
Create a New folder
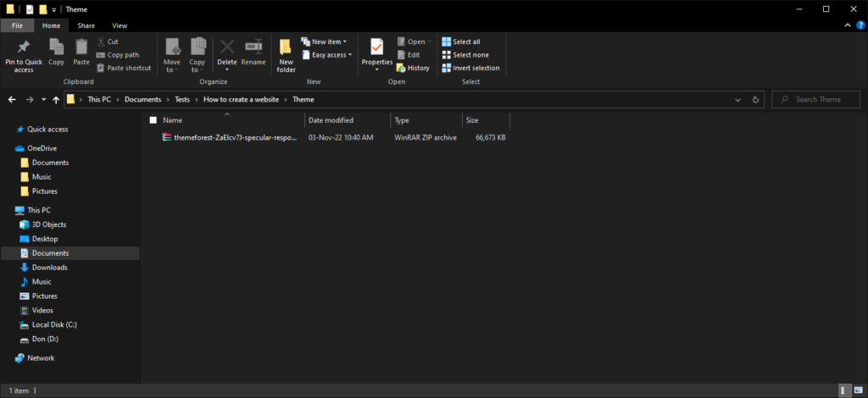[x=287, y=56]
